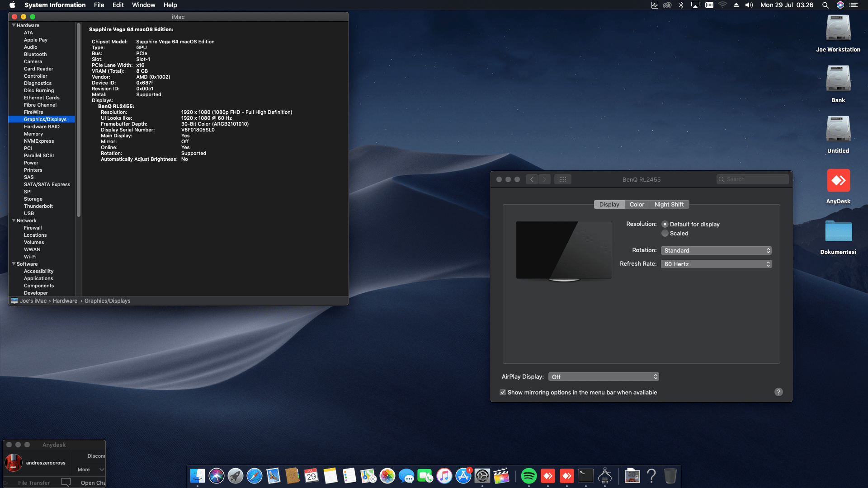Click Disconnect in Anydesk window
The width and height of the screenshot is (868, 488).
(96, 456)
